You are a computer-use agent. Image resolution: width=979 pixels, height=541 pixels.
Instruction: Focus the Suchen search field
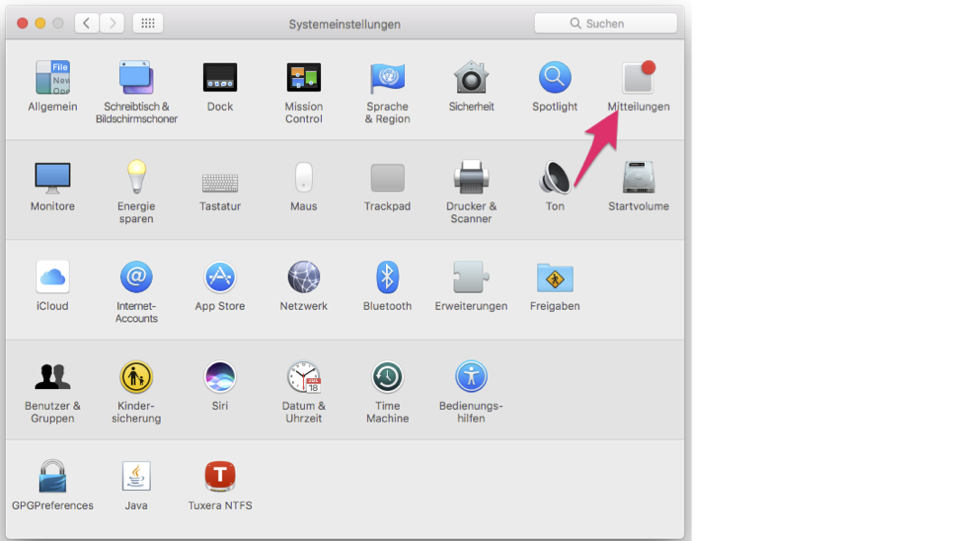(x=606, y=23)
